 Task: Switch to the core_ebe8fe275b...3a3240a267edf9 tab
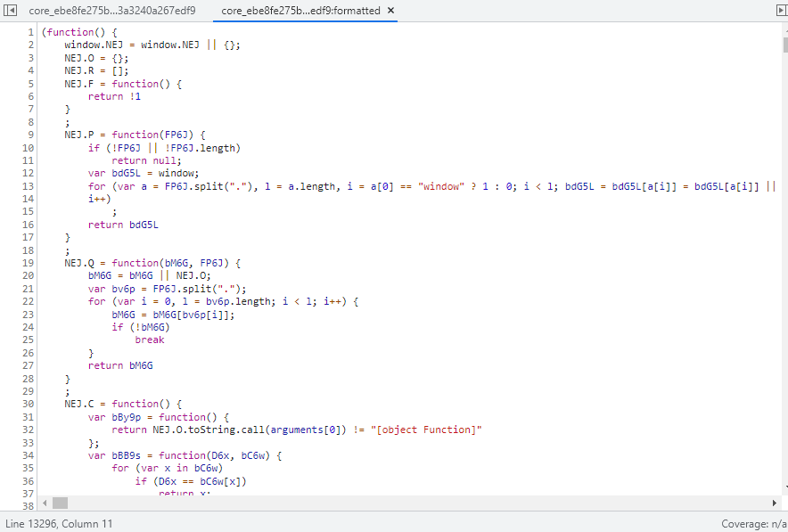point(112,11)
